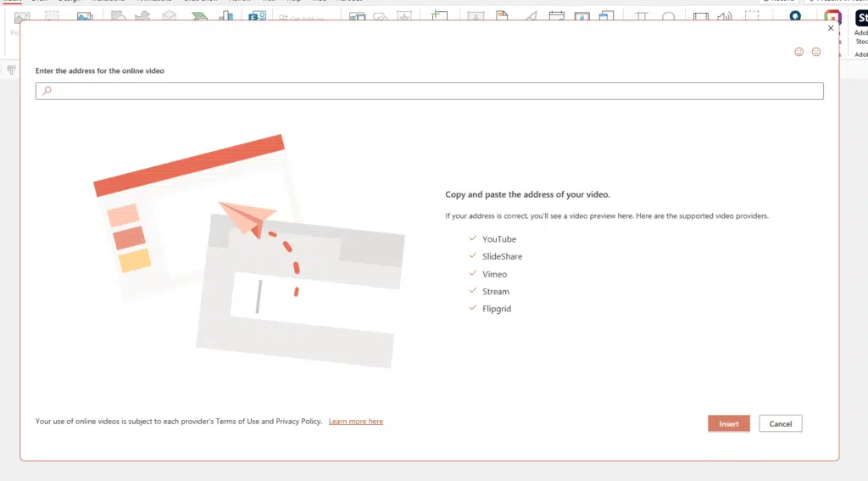
Task: Click the Chart bar graph icon
Action: pos(226,17)
